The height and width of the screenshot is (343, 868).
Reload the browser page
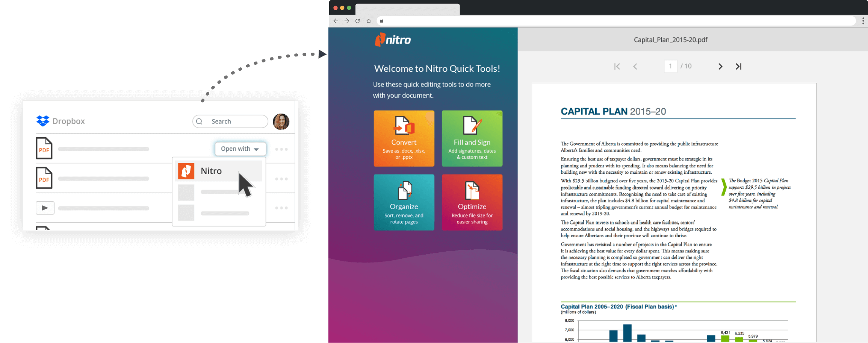(358, 21)
